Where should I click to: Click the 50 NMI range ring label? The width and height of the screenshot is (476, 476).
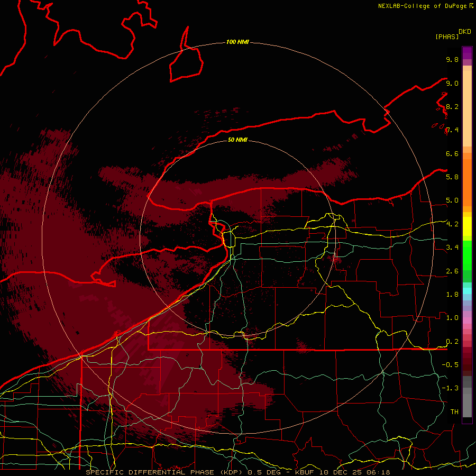pyautogui.click(x=237, y=140)
